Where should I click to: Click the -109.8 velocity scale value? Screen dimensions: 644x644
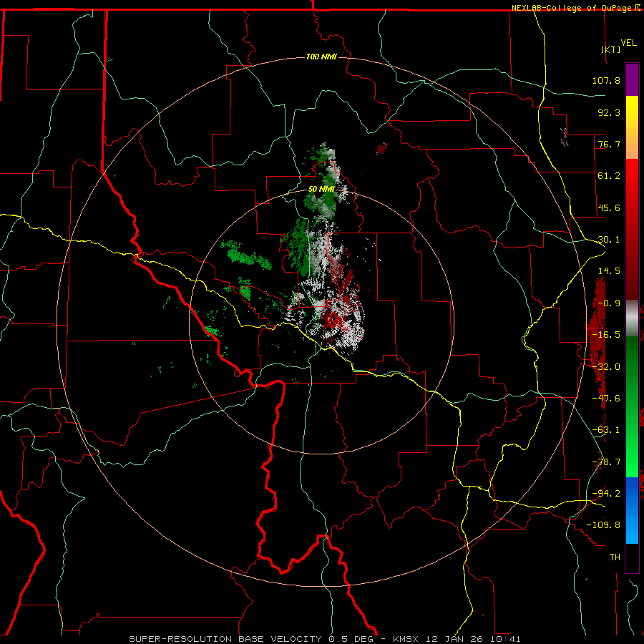coord(603,525)
